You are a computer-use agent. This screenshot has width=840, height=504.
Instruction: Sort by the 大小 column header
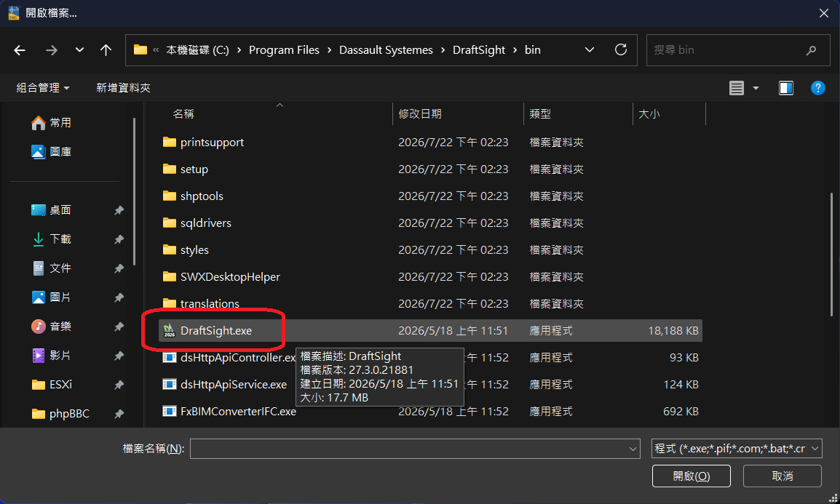649,114
